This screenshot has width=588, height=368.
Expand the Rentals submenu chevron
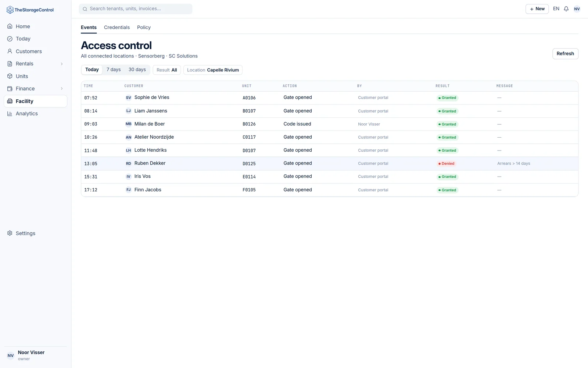[x=62, y=64]
